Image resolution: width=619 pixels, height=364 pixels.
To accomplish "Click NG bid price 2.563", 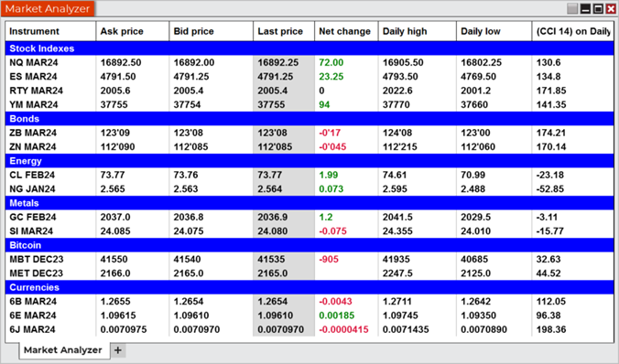I will tap(186, 189).
